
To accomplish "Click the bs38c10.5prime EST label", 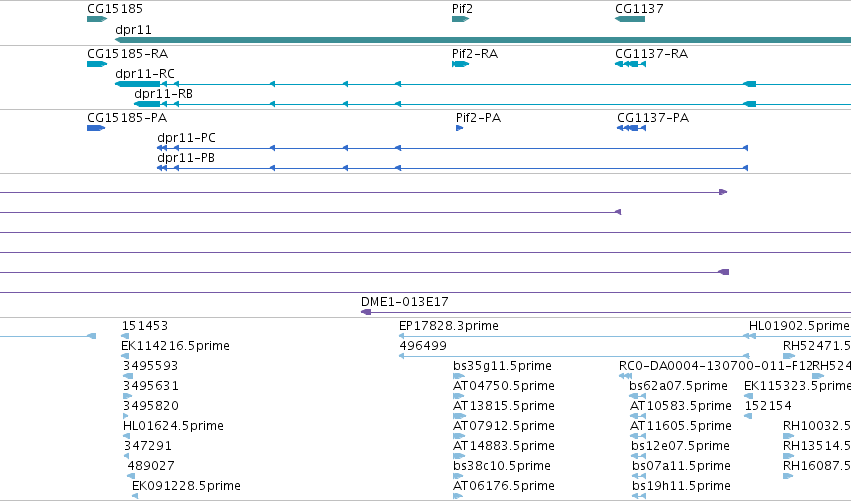I will (502, 466).
